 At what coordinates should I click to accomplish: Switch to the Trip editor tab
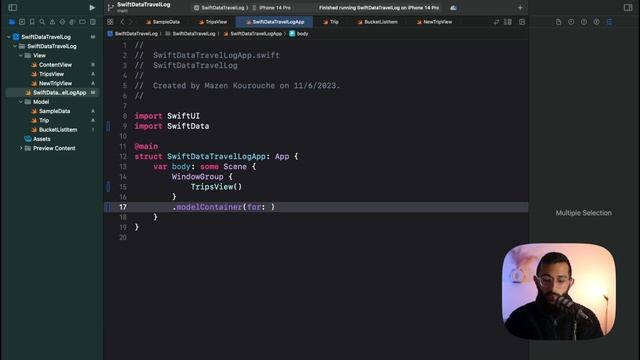(331, 22)
